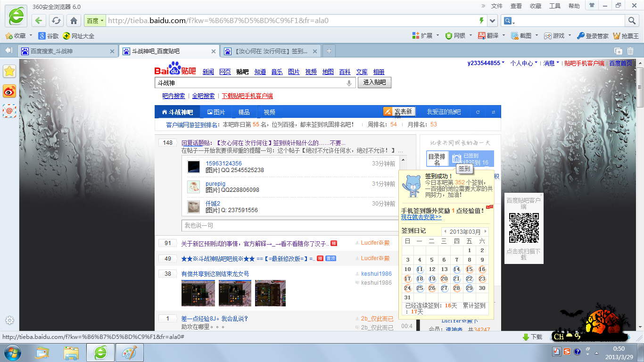Click the swap arrows icon in the Tieba navigation bar
Viewport: 644px width, 362px height.
coord(493,112)
